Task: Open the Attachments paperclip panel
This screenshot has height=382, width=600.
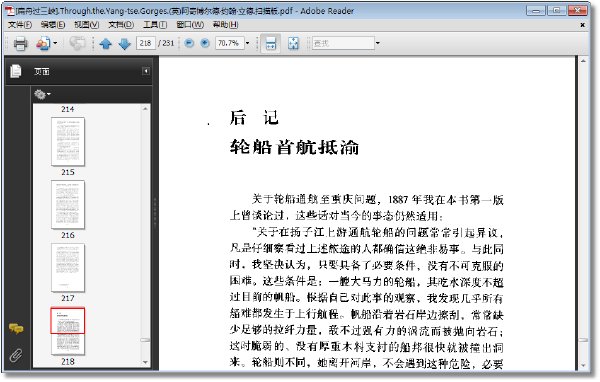Action: point(16,356)
